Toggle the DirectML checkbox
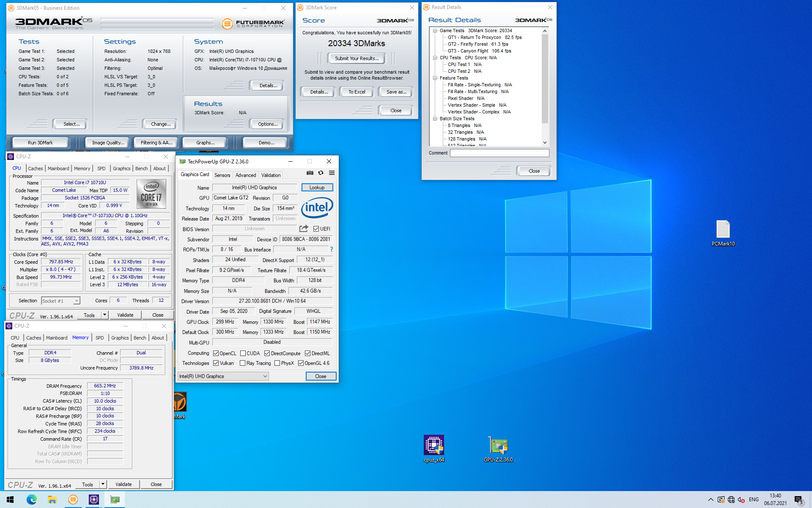The width and height of the screenshot is (812, 508). [x=307, y=353]
